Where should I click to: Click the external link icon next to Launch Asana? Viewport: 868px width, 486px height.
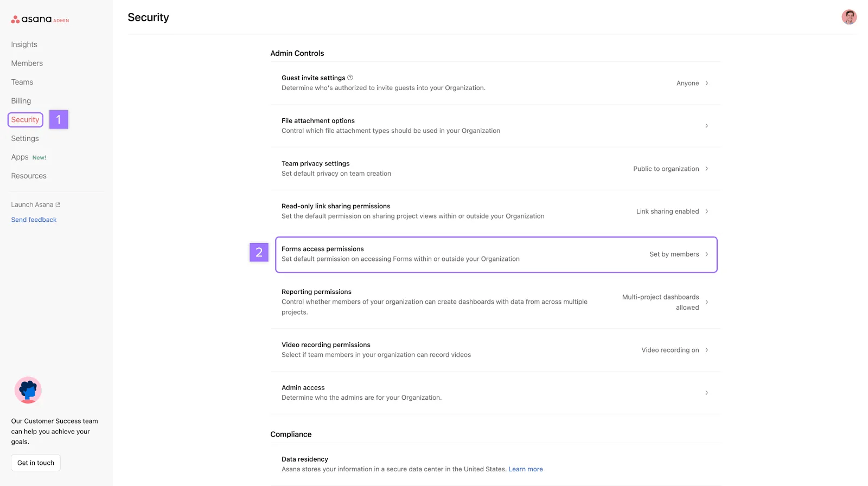point(58,205)
